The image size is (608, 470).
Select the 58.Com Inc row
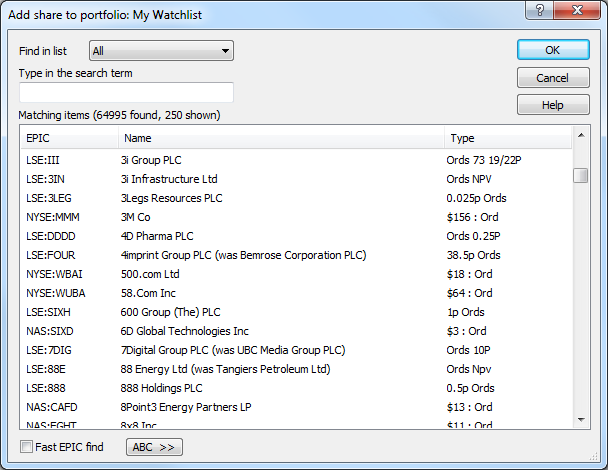296,293
